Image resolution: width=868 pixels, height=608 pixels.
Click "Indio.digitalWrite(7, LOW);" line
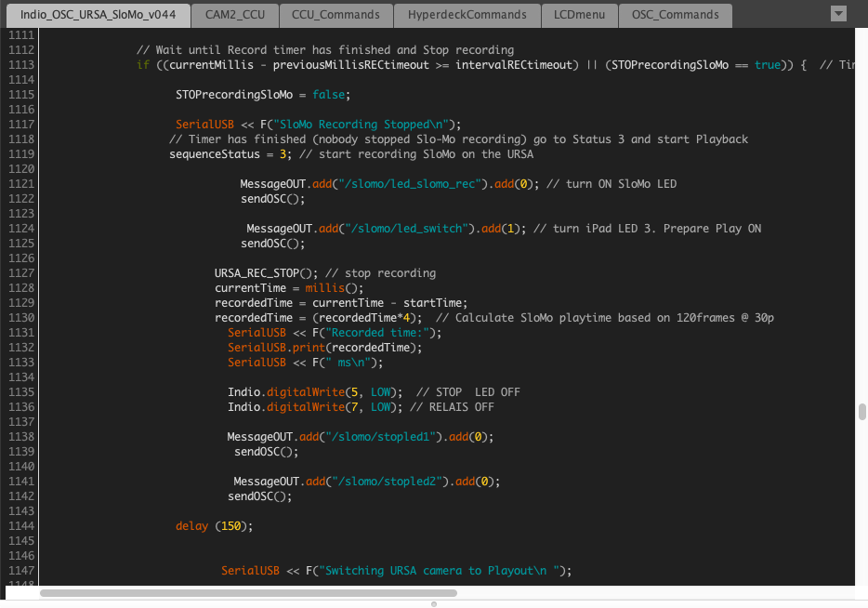(x=315, y=407)
